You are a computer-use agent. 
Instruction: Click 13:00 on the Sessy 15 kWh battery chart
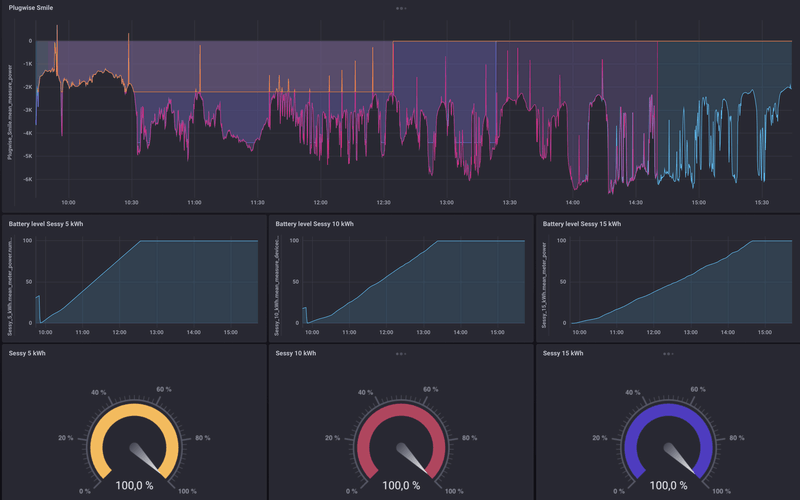690,332
